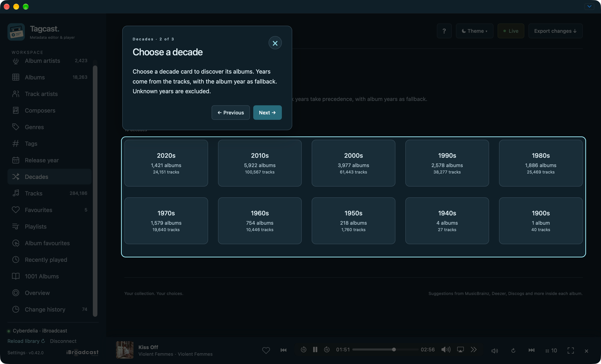The height and width of the screenshot is (364, 601).
Task: Skip to the next track
Action: click(532, 350)
